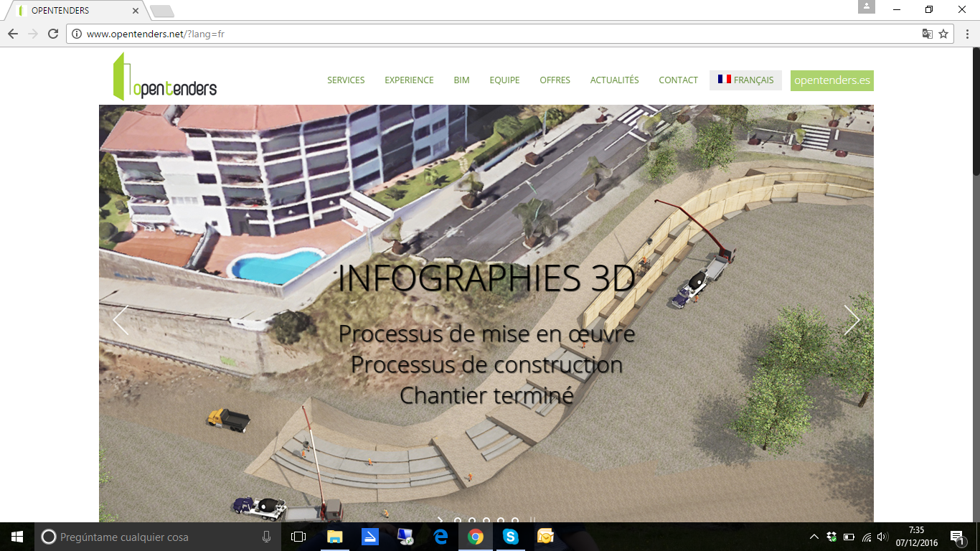Reload the page with the refresh icon
Viewport: 980px width, 551px height.
point(52,34)
